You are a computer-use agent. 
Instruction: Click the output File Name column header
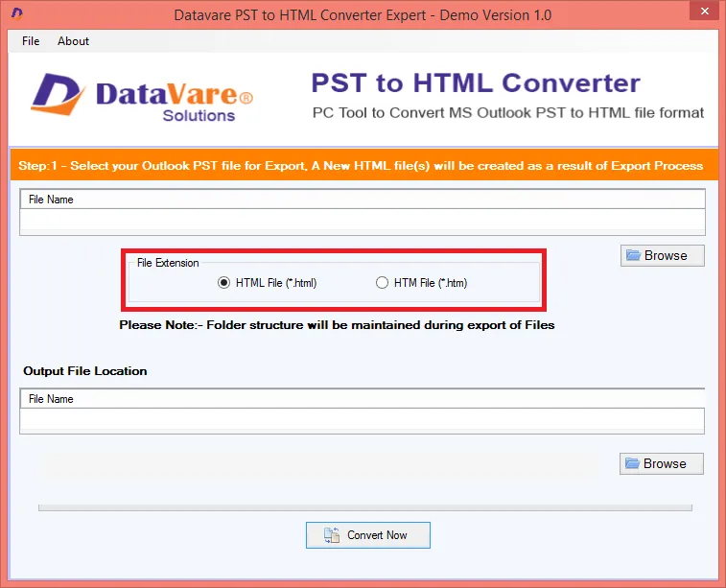coord(363,399)
